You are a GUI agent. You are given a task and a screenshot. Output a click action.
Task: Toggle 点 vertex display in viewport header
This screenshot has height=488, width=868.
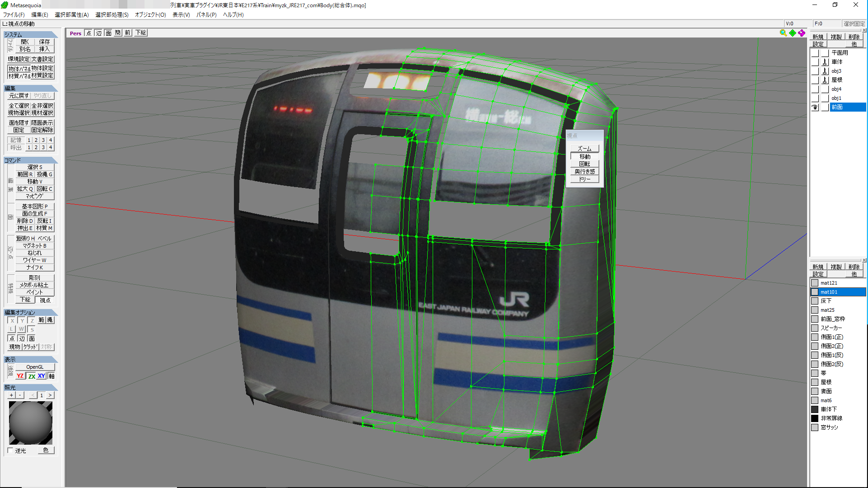click(x=89, y=33)
